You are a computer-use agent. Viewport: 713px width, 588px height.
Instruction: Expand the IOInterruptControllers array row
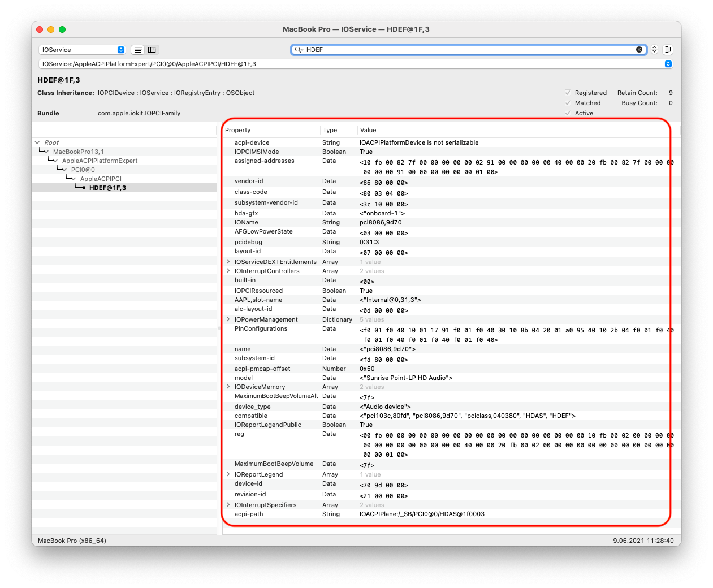[x=228, y=271]
